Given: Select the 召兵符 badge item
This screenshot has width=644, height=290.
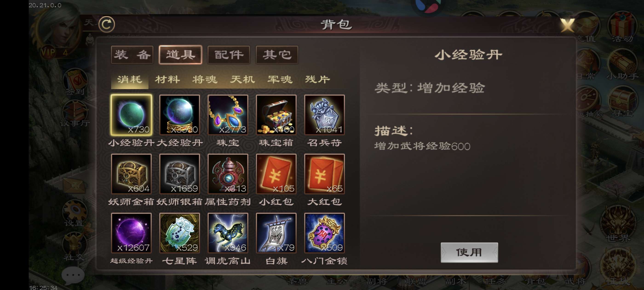Looking at the screenshot, I should pyautogui.click(x=324, y=115).
